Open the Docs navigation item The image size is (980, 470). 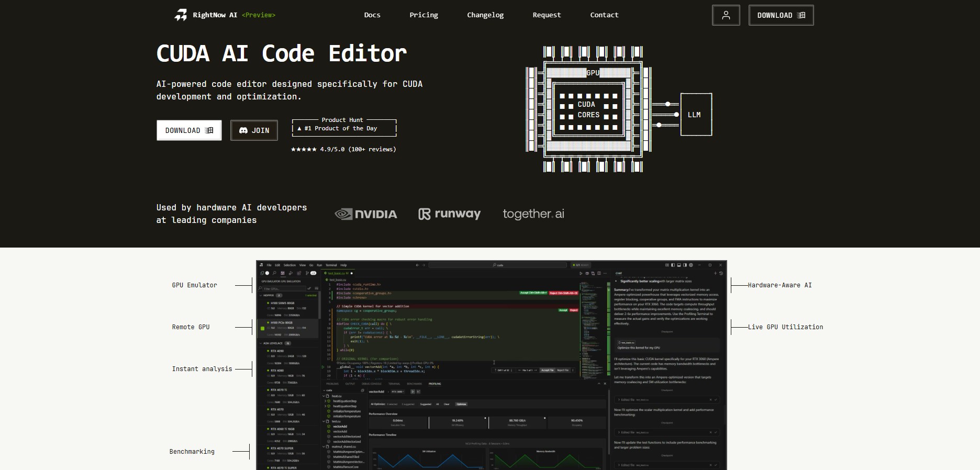point(372,15)
